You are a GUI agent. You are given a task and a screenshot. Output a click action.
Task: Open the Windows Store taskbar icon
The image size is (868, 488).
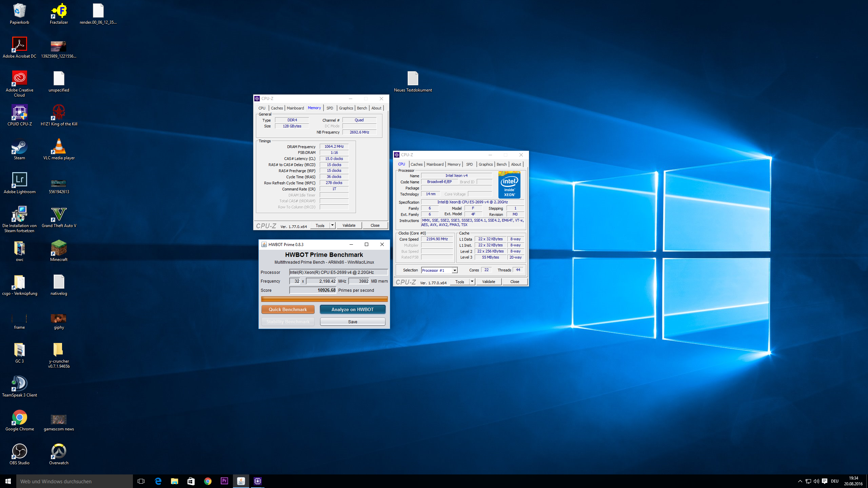point(191,481)
